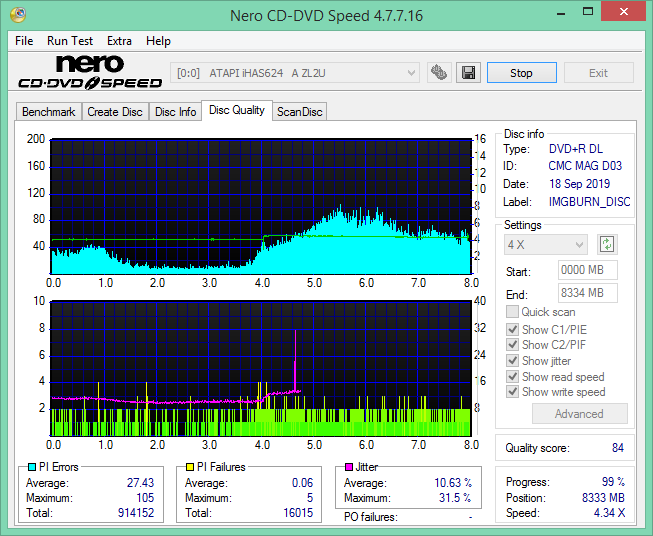Toggle the Show C1/PIE checkbox

point(512,329)
